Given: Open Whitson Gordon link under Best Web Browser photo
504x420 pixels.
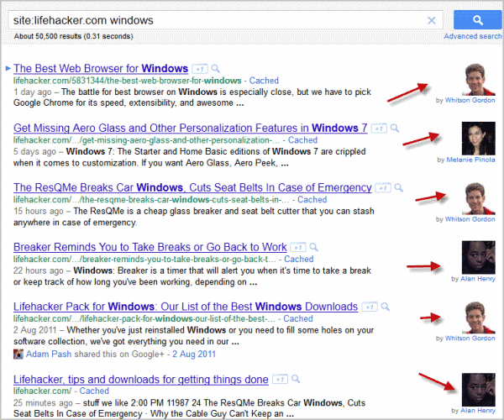Looking at the screenshot, I should pos(470,100).
